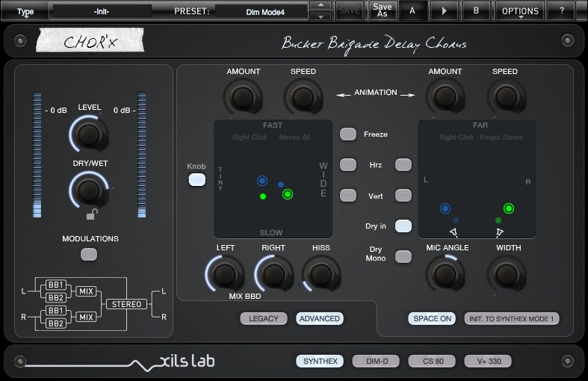This screenshot has height=381, width=588.
Task: Click the right microphone marker in Space pad
Action: 499,233
